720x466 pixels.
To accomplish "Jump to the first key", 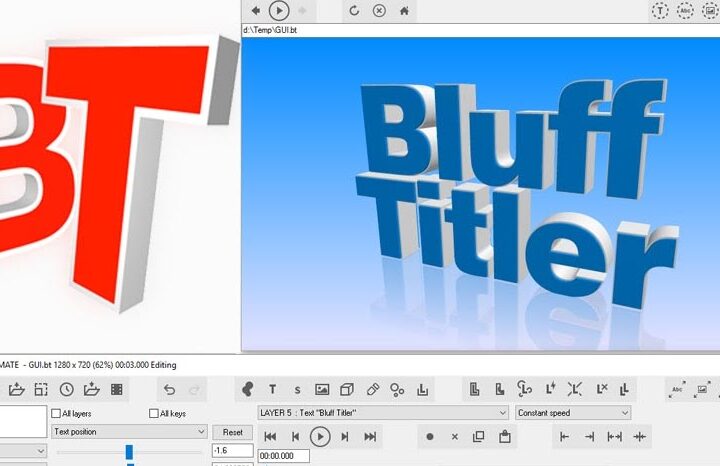I will [x=270, y=437].
